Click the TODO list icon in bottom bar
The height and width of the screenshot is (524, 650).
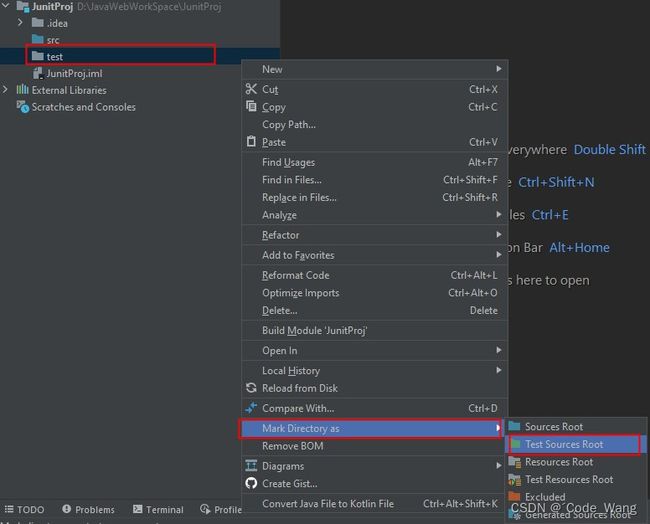point(9,509)
